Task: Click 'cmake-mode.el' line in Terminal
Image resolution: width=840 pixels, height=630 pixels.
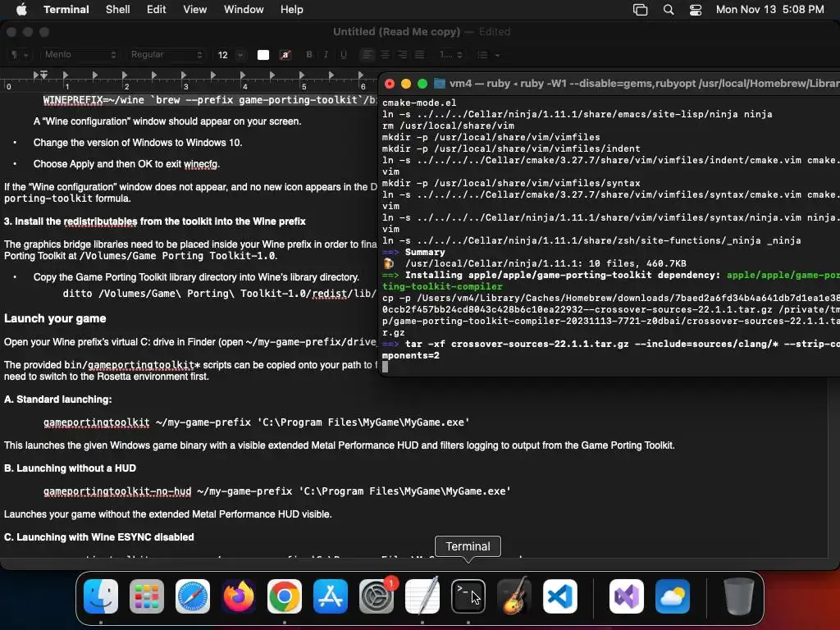Action: pos(419,103)
